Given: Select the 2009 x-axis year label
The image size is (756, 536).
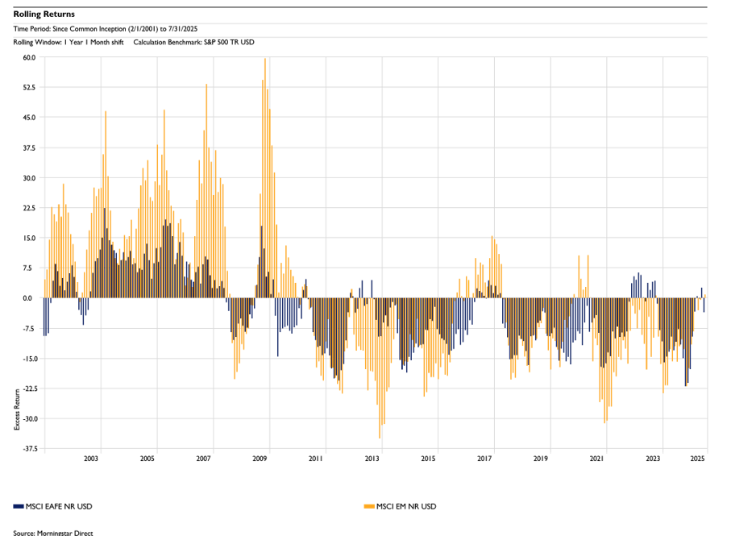Looking at the screenshot, I should coord(260,459).
